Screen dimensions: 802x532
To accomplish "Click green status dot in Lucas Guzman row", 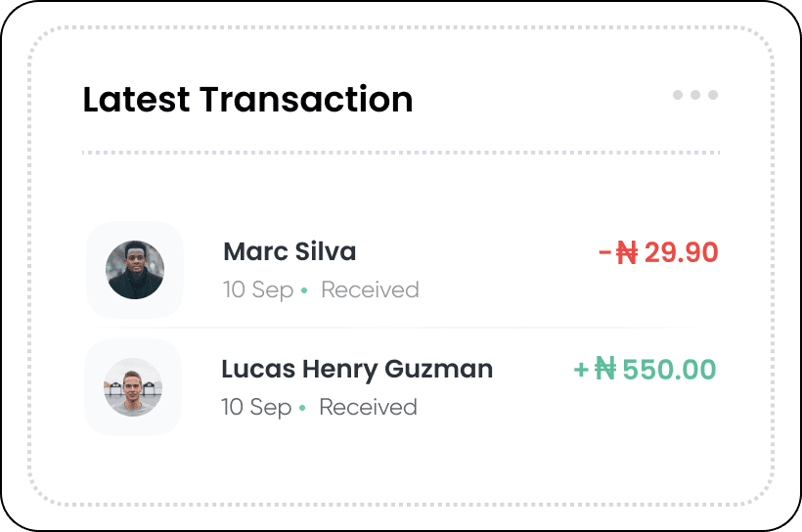I will 302,408.
